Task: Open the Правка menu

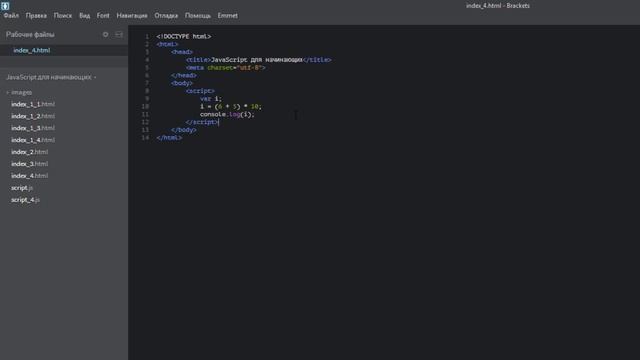Action: [36, 16]
